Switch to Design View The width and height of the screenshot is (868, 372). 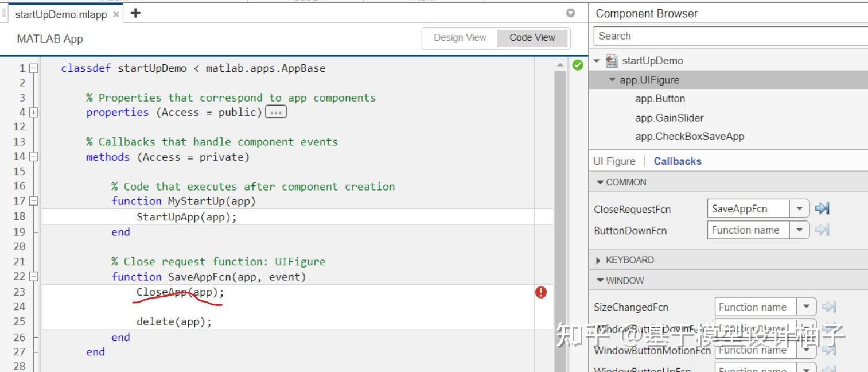click(x=460, y=38)
